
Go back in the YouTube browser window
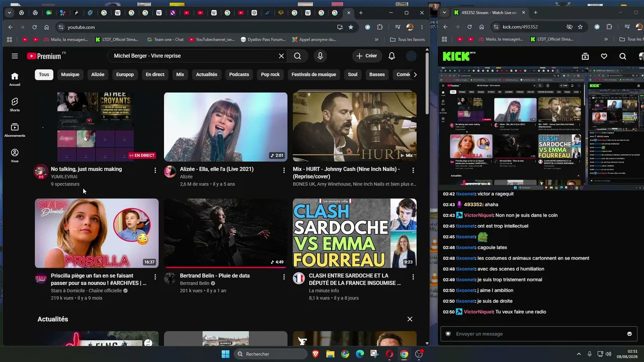point(10,27)
